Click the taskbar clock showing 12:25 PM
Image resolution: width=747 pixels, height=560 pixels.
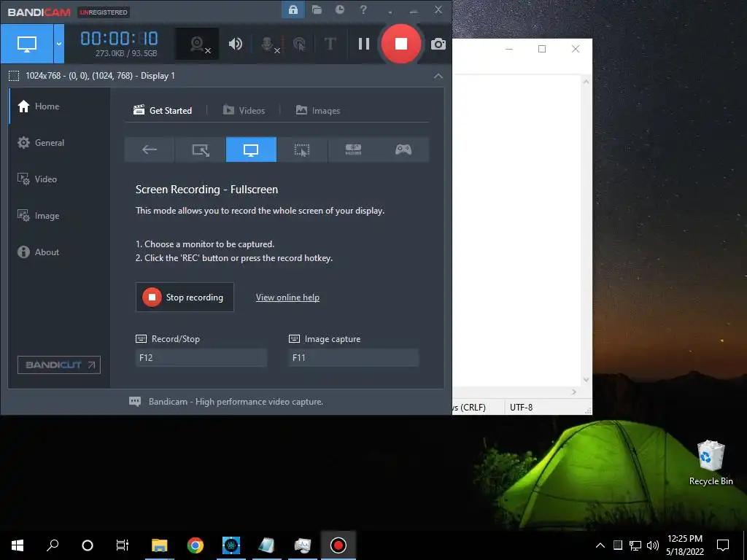[685, 545]
